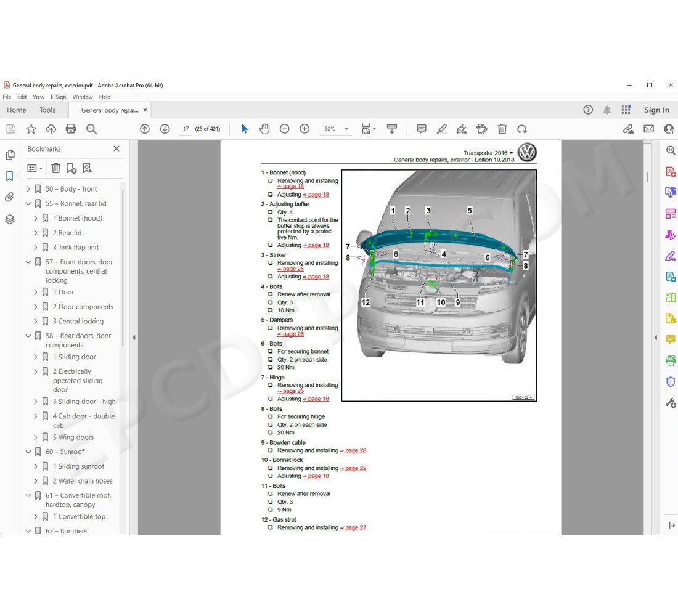Open the Organize Pages tool

671,213
